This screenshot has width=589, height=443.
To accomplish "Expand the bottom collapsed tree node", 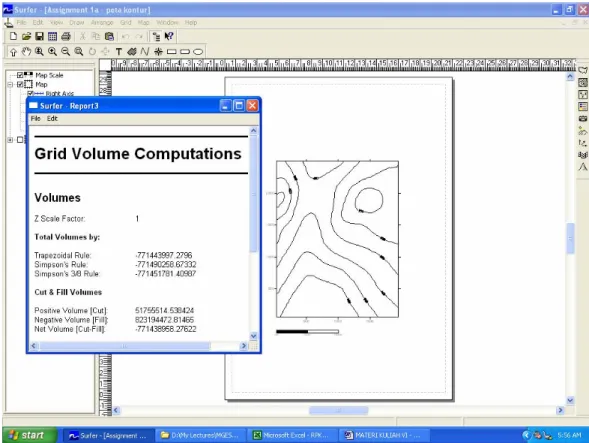I will [10, 140].
